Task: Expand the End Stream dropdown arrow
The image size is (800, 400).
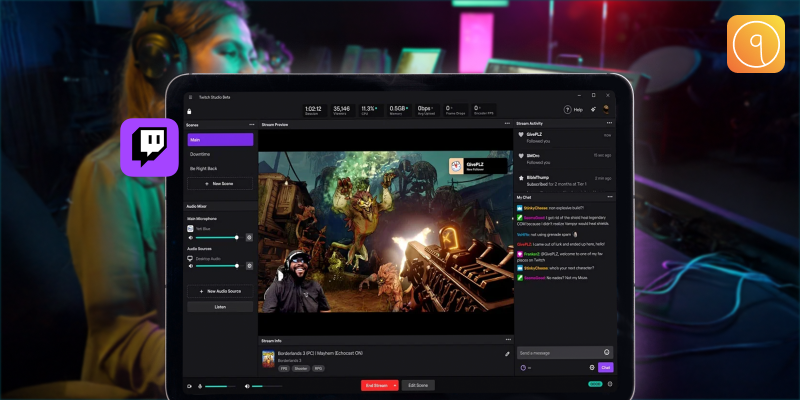Action: tap(395, 386)
